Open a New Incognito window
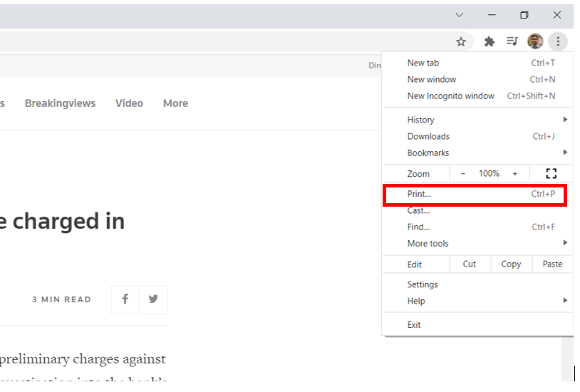Screen dimensions: 580x392 pyautogui.click(x=451, y=96)
